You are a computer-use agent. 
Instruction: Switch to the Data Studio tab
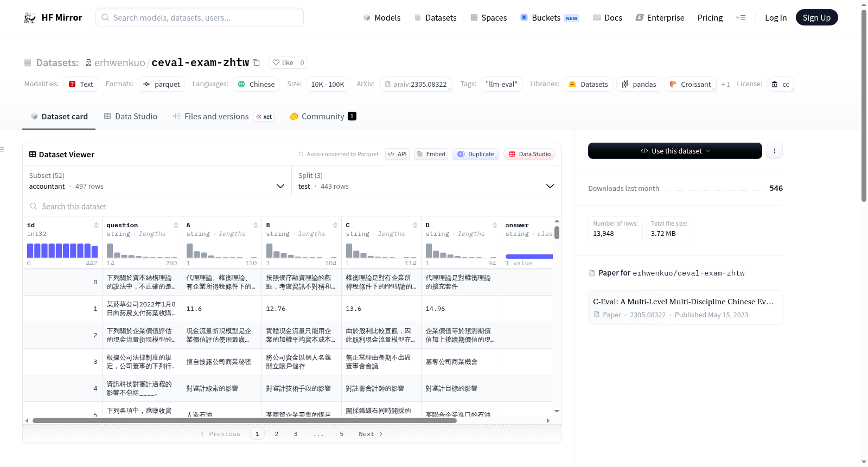click(131, 117)
